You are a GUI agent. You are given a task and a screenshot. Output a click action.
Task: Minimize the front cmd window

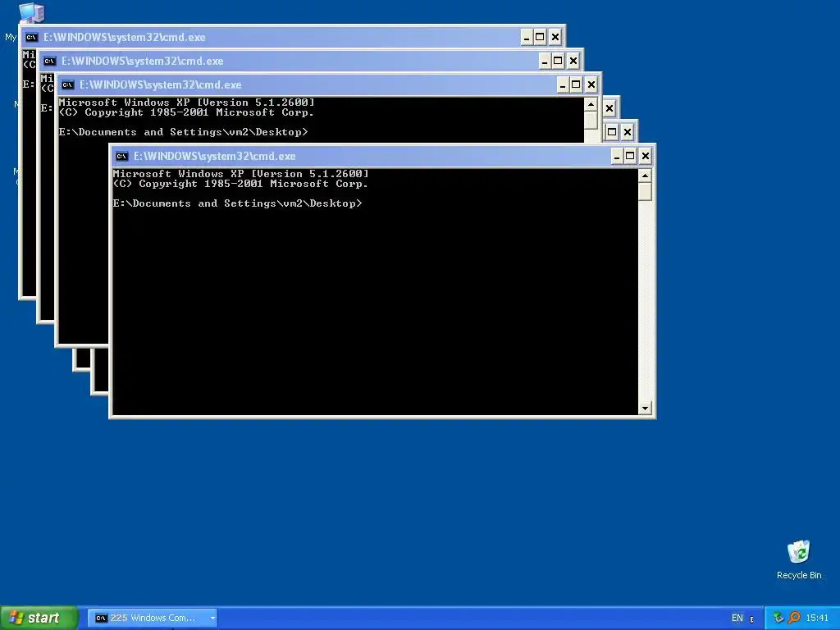pos(617,157)
